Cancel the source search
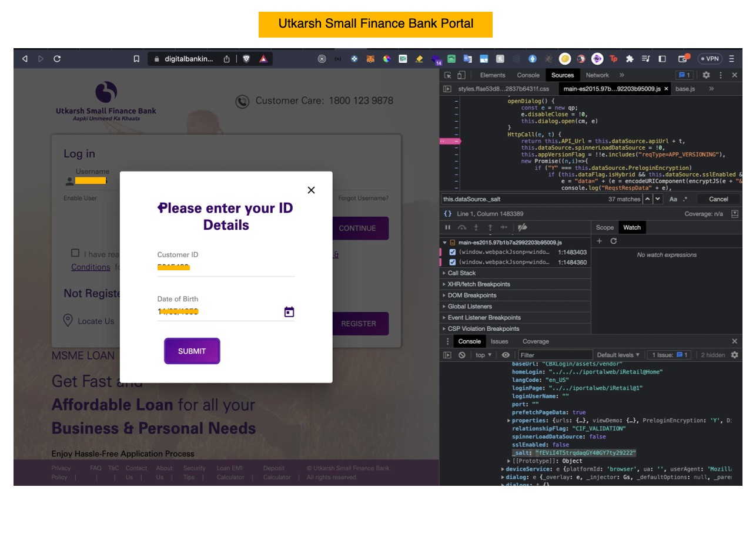The width and height of the screenshot is (756, 534). pyautogui.click(x=718, y=199)
